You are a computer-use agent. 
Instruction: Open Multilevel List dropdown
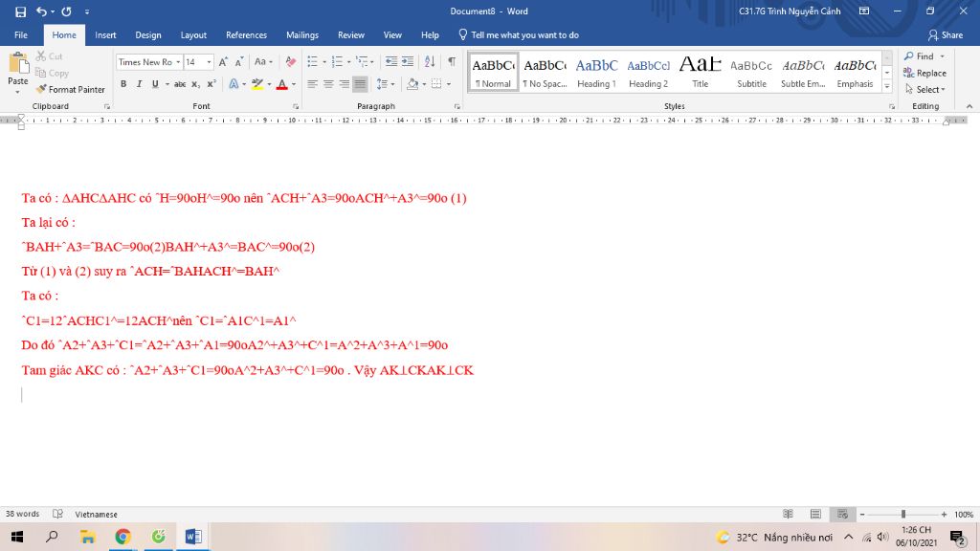(372, 61)
